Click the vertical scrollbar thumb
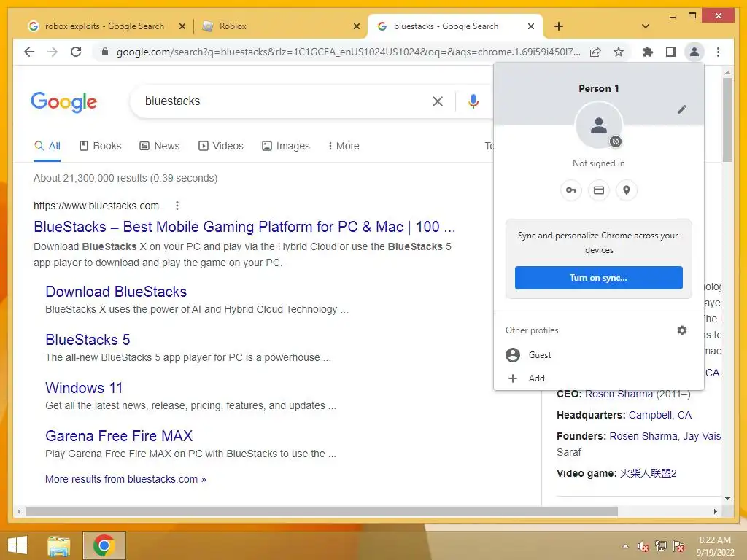 (x=727, y=120)
